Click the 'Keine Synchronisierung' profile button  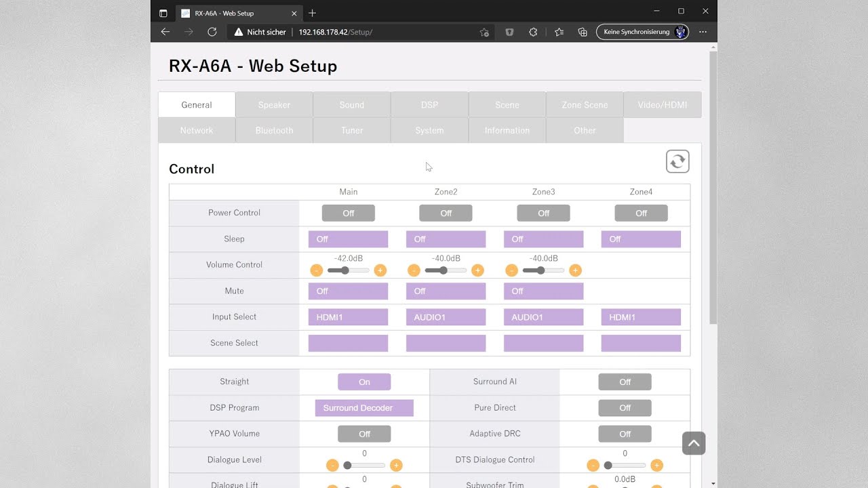coord(642,32)
